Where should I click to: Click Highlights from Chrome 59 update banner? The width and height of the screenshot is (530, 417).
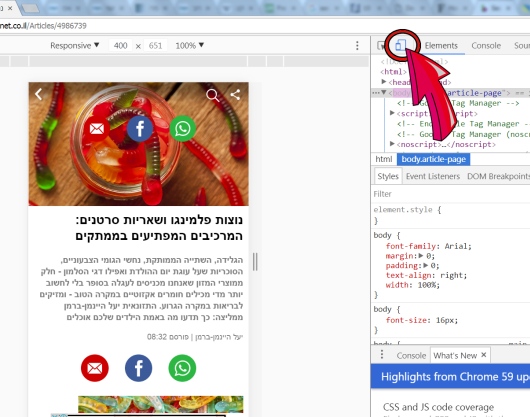(x=450, y=376)
